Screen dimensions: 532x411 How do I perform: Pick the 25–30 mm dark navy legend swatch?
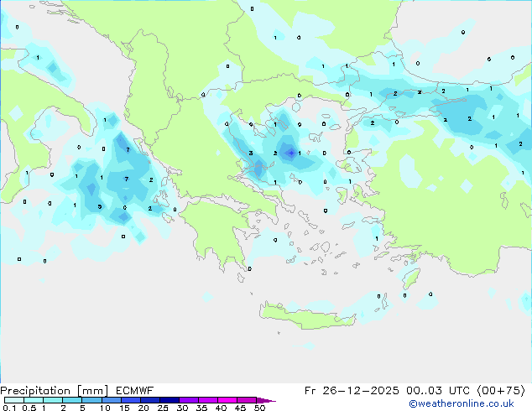click(170, 400)
